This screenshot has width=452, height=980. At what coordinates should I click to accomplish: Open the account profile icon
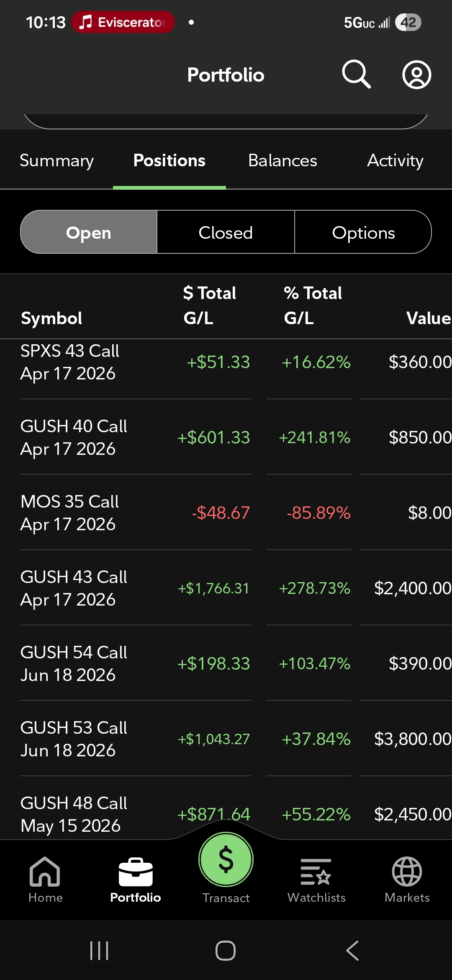416,75
